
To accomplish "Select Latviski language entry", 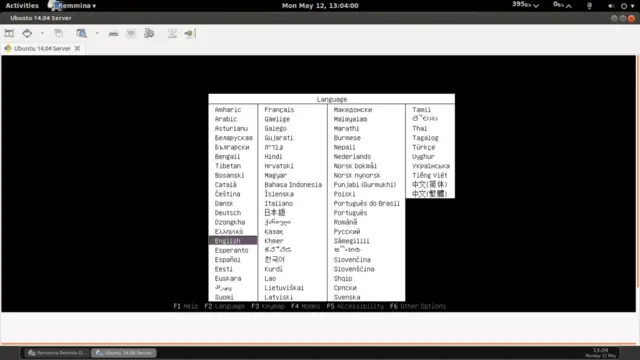I will 278,298.
